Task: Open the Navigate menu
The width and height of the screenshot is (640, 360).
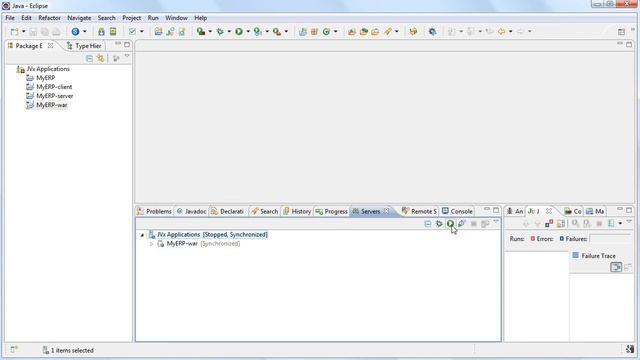Action: coord(79,18)
